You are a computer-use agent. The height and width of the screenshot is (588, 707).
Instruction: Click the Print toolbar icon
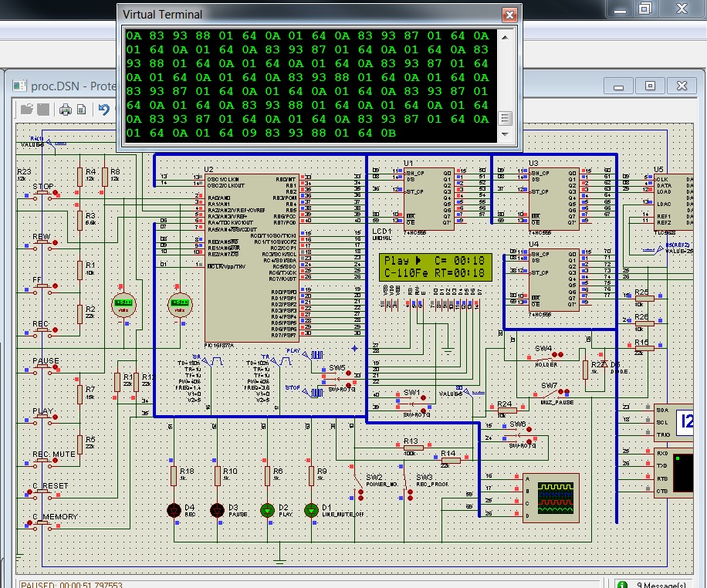pyautogui.click(x=66, y=110)
